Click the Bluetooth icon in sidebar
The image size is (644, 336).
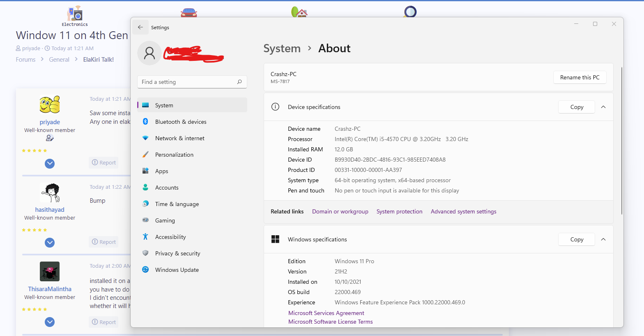pyautogui.click(x=145, y=121)
